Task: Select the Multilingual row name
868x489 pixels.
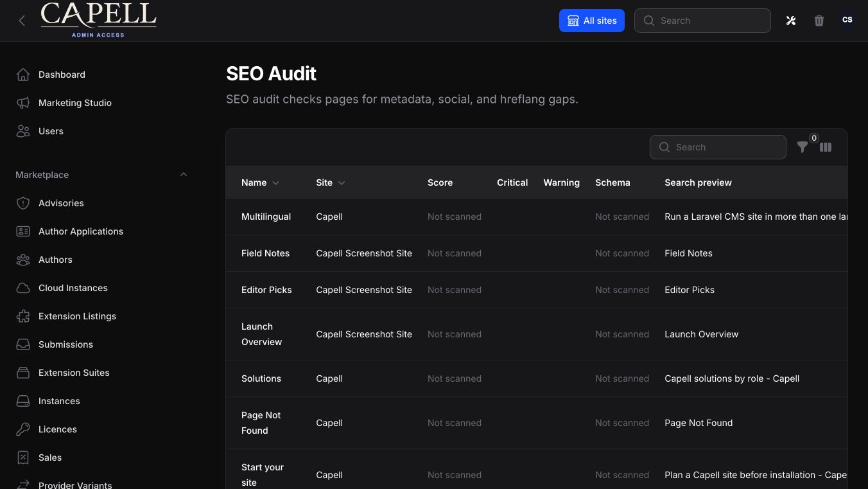Action: point(266,217)
